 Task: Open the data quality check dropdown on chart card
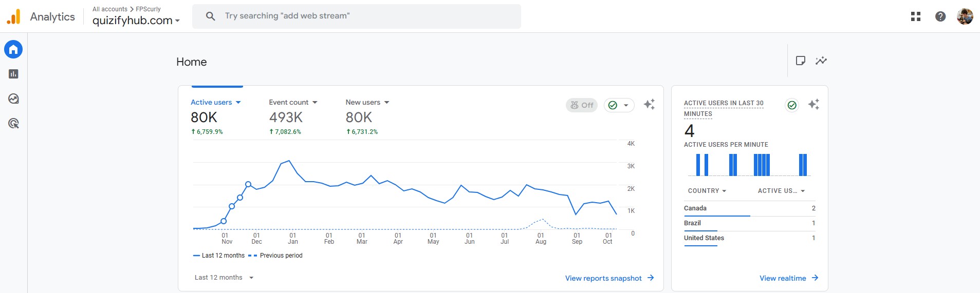619,105
